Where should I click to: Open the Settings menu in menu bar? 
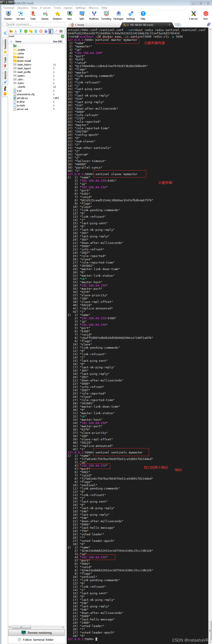81,8
